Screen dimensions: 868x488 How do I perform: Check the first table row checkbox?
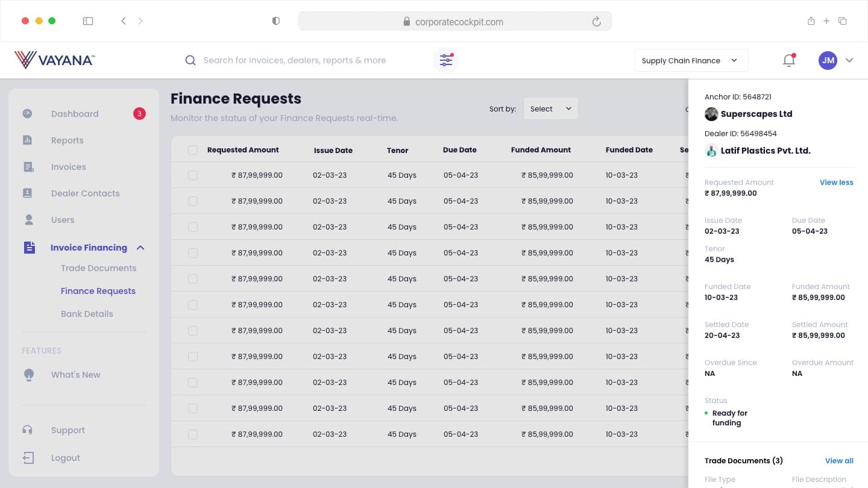click(x=193, y=175)
